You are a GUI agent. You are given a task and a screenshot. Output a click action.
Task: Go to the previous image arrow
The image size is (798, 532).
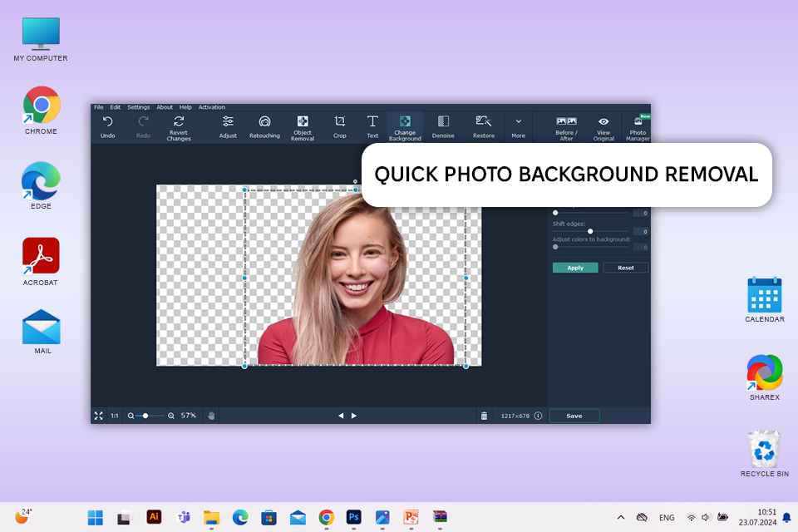[x=341, y=416]
